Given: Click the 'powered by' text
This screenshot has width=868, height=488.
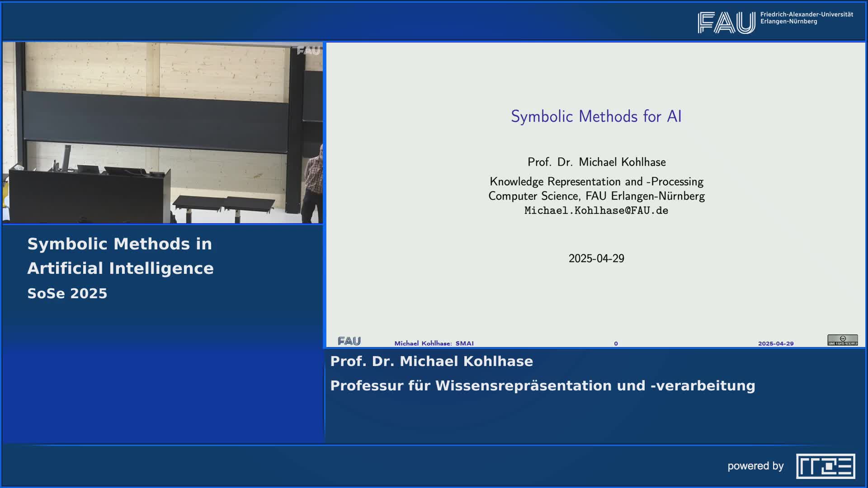Looking at the screenshot, I should coord(755,466).
